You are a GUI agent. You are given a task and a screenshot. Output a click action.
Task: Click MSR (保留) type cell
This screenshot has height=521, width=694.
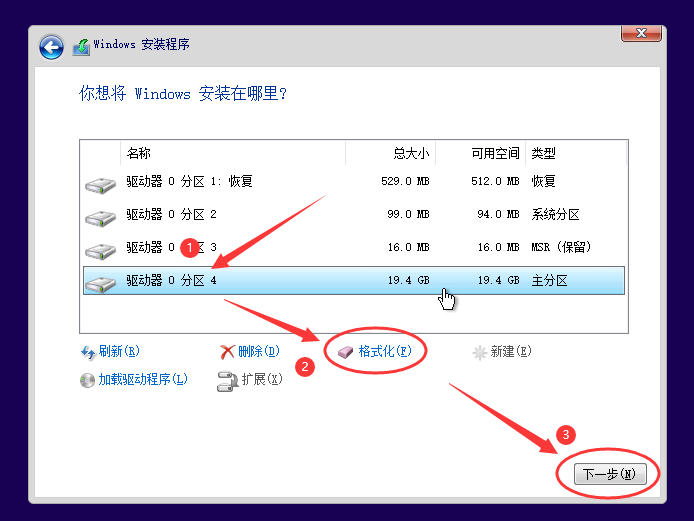tap(561, 247)
